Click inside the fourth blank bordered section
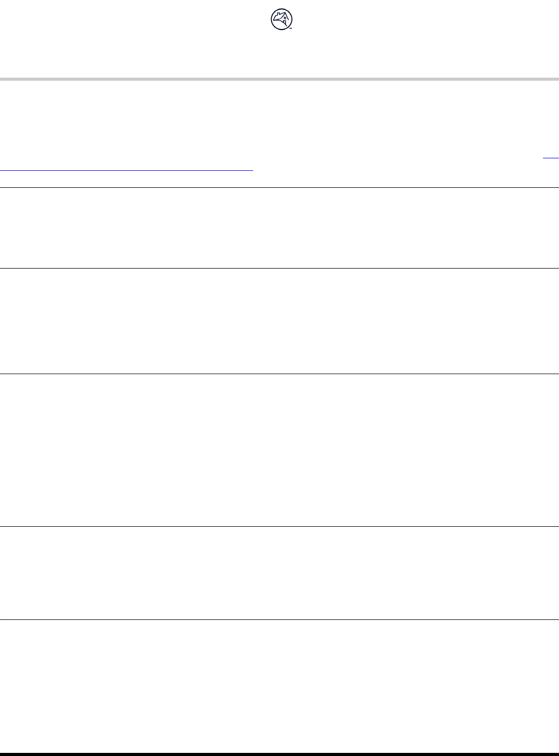559x756 pixels. coord(279,573)
